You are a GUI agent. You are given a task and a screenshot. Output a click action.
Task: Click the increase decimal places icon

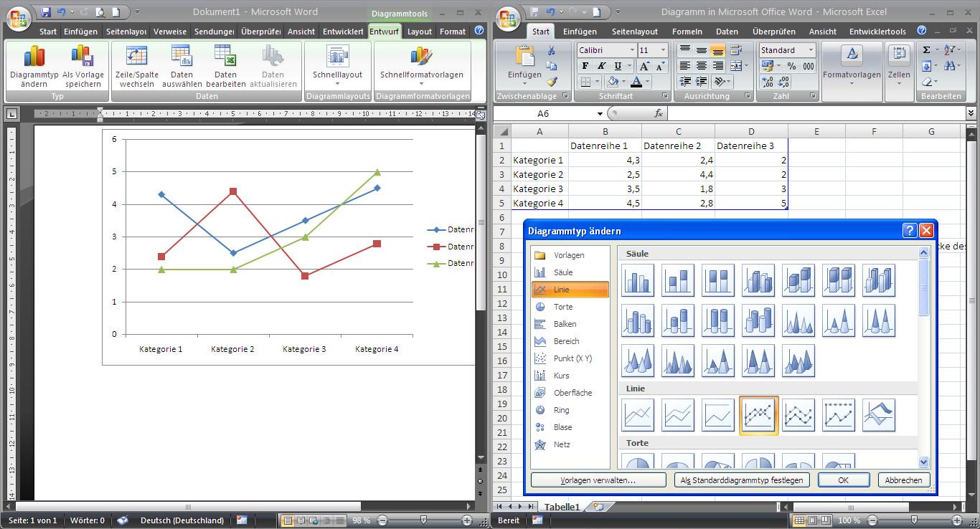click(x=767, y=82)
